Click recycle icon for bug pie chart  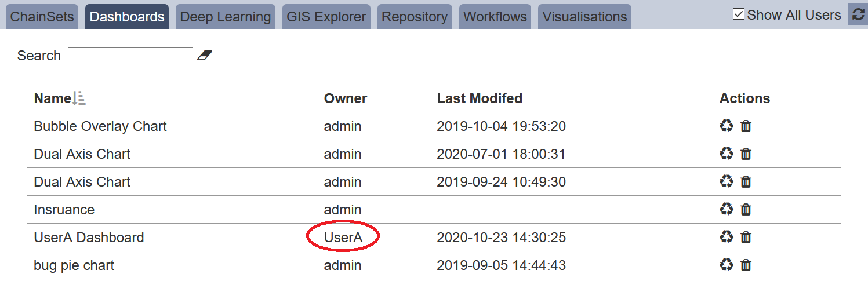point(727,265)
